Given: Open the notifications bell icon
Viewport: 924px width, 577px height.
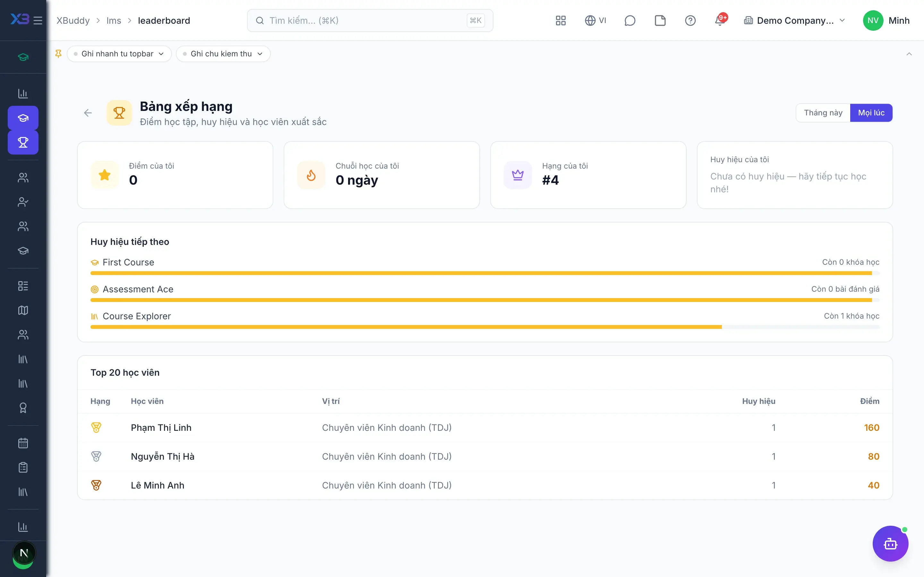Looking at the screenshot, I should 720,20.
